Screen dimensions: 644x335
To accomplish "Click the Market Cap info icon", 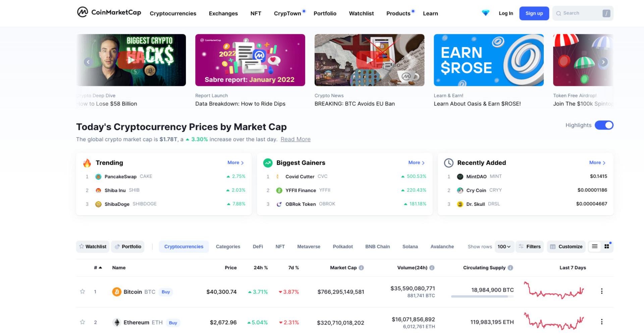I will pos(361,268).
